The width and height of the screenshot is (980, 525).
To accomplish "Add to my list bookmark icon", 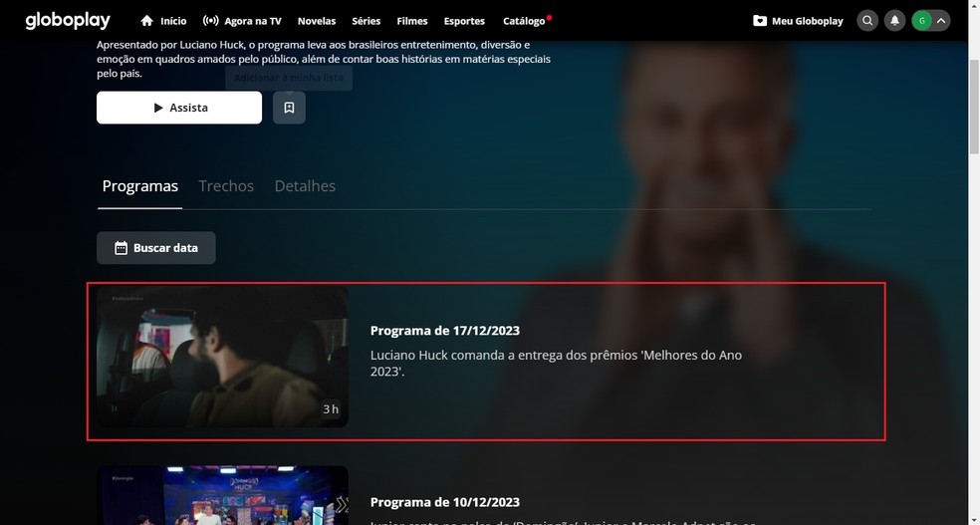I will pos(289,108).
